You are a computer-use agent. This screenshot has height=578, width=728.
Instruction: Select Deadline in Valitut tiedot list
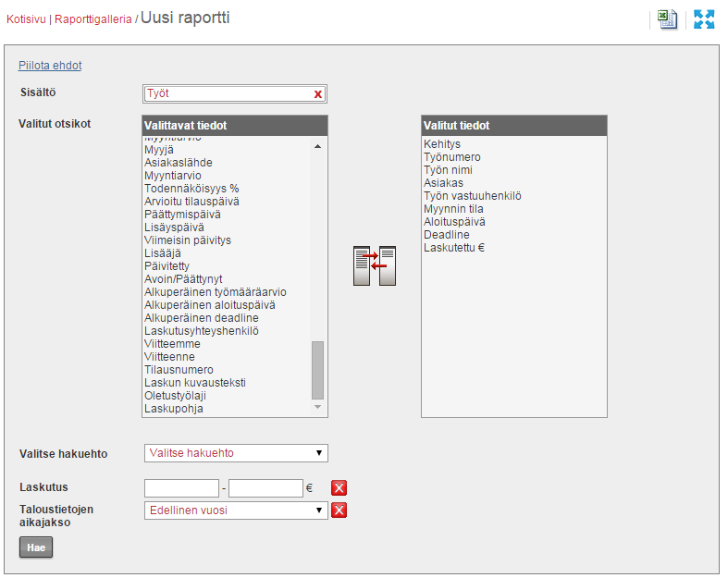(447, 235)
